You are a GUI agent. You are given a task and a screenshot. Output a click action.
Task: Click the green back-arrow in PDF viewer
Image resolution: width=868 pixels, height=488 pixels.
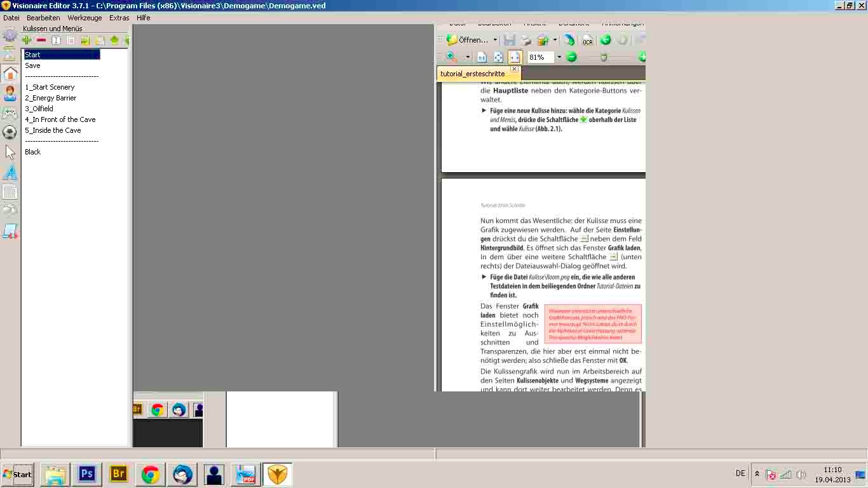point(606,40)
